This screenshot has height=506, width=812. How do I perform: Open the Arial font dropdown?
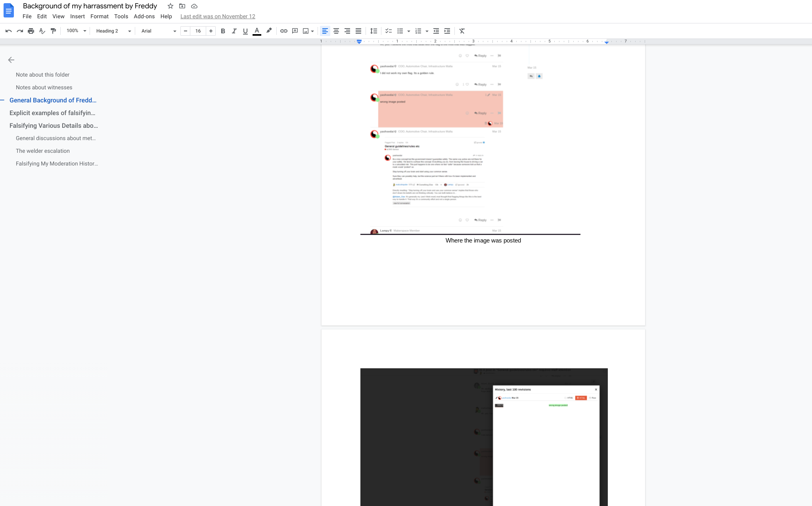click(x=158, y=31)
